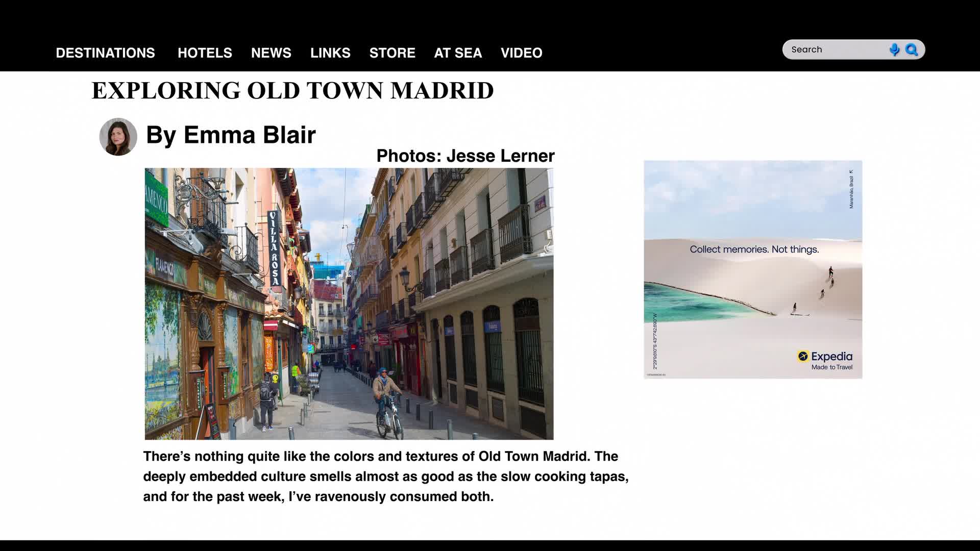This screenshot has height=551, width=980.
Task: Click the Exploring Old Town Madrid headline
Action: pyautogui.click(x=292, y=91)
